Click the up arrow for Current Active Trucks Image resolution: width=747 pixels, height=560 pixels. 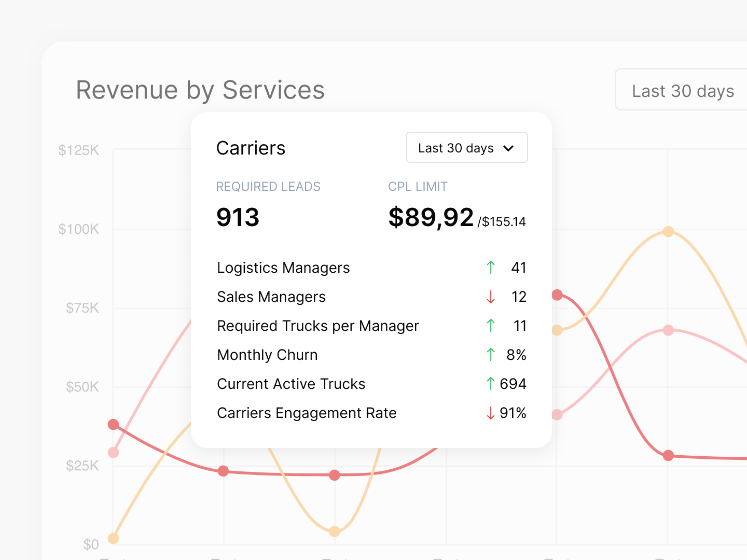click(490, 383)
